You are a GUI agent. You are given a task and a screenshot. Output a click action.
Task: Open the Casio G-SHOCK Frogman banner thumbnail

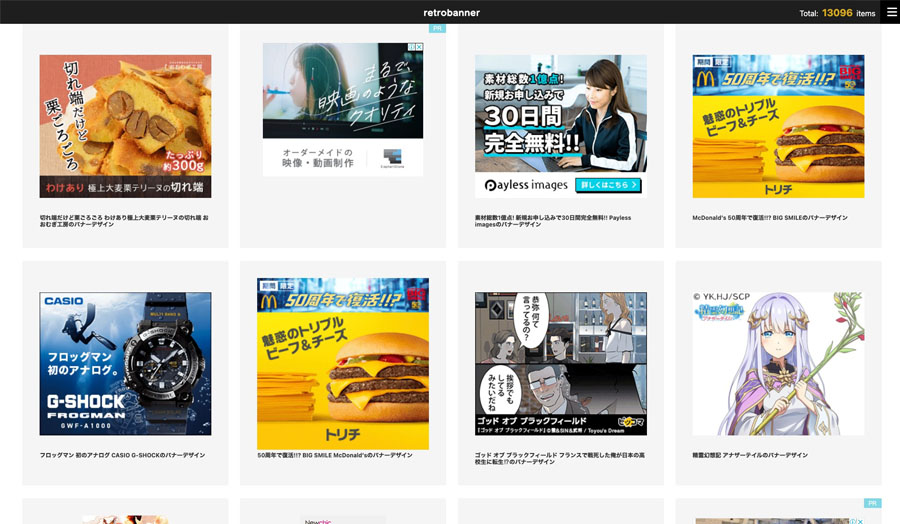125,363
